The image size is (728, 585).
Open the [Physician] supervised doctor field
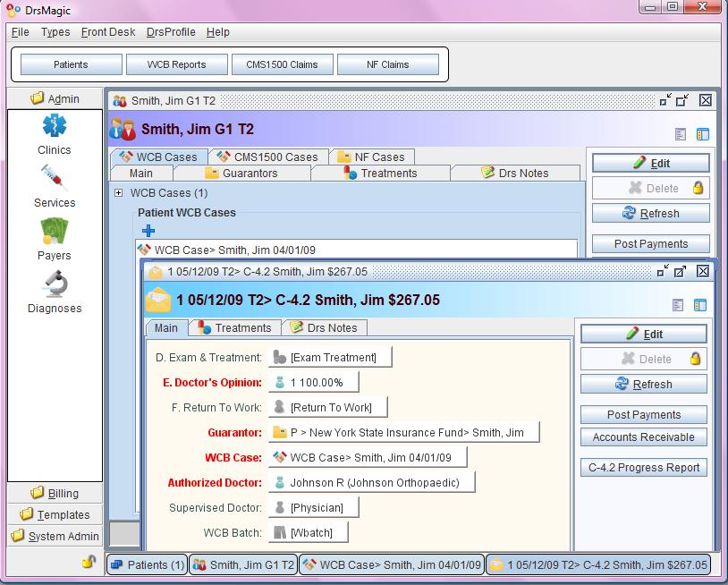point(313,507)
